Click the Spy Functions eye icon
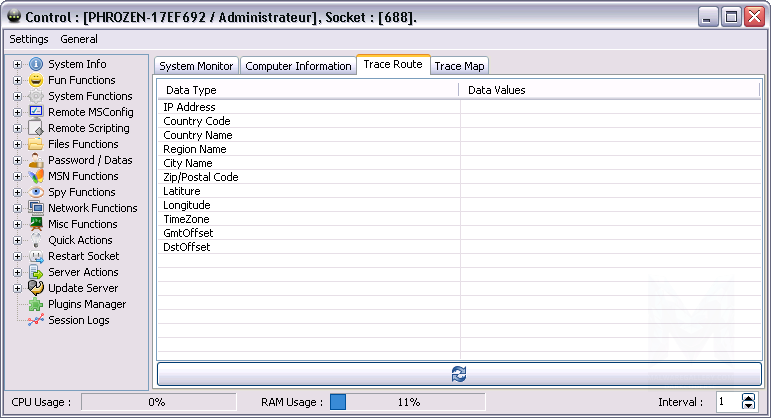Viewport: 771px width, 418px height. 36,192
